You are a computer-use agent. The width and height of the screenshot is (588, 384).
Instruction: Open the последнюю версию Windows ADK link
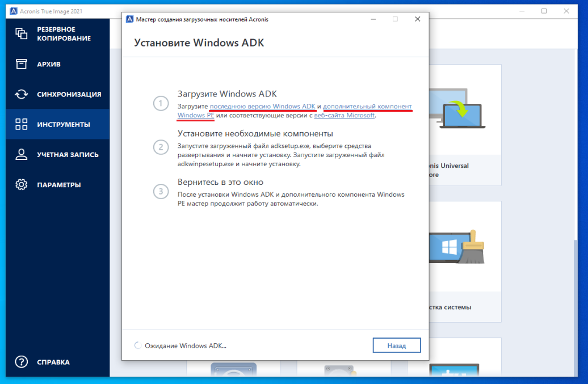tap(262, 107)
